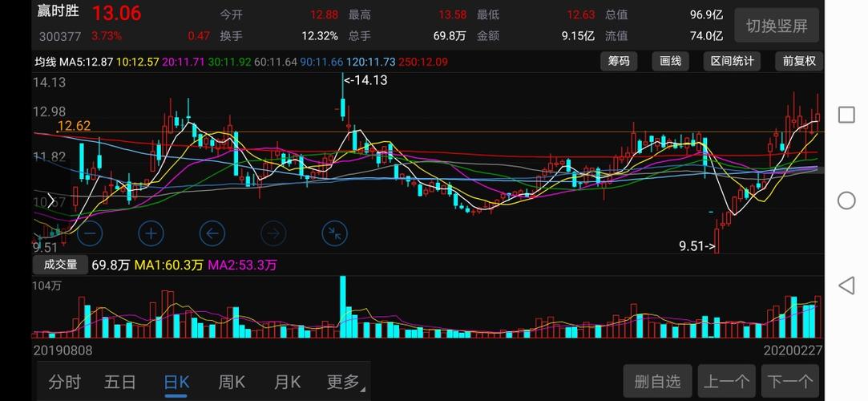
Task: Tap the tallest cyan volume bar
Action: (343, 307)
